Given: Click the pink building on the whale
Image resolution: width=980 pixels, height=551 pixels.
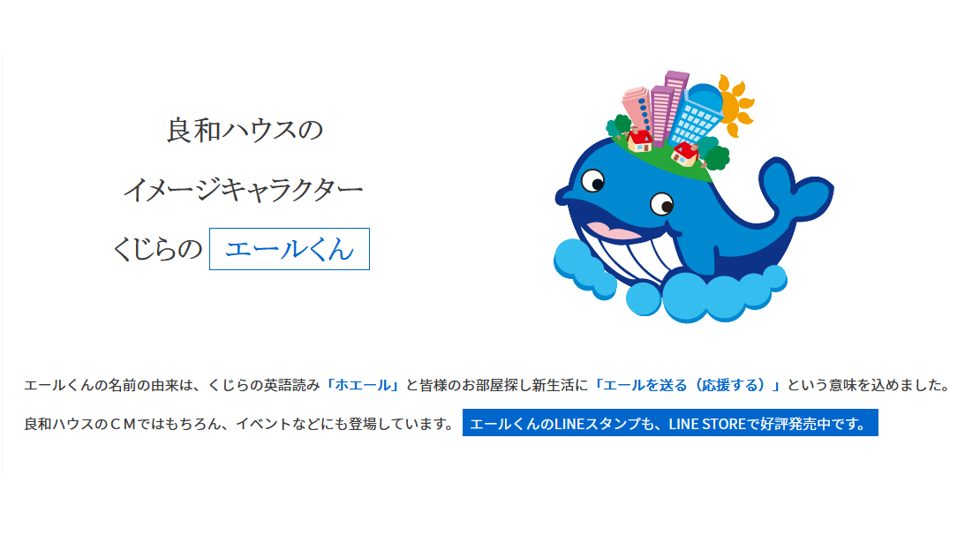Looking at the screenshot, I should [x=637, y=111].
